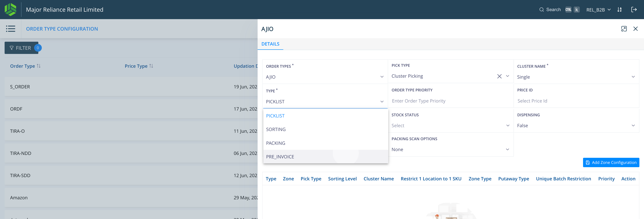Click the 19 Jun updation date cell
The image size is (644, 219).
[x=245, y=87]
